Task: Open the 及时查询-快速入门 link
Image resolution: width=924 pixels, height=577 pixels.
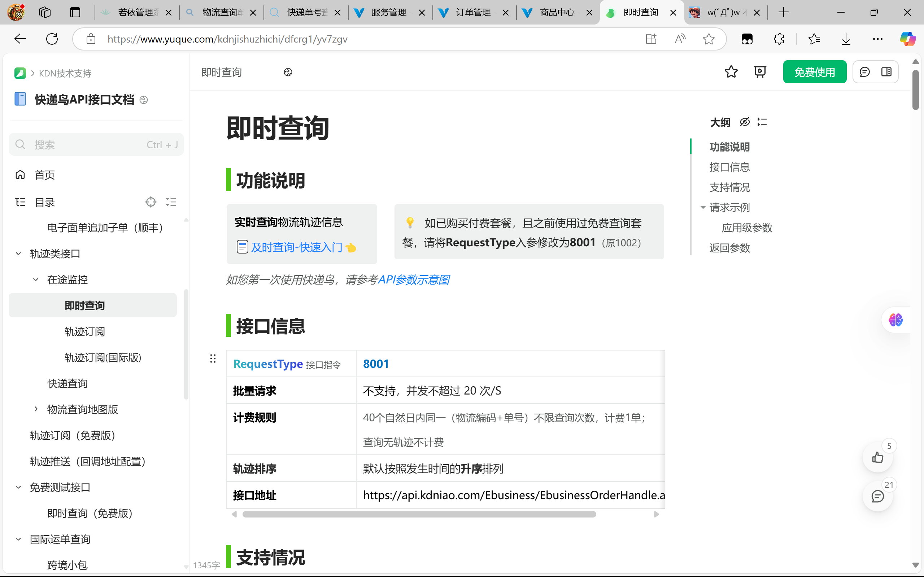Action: tap(296, 247)
